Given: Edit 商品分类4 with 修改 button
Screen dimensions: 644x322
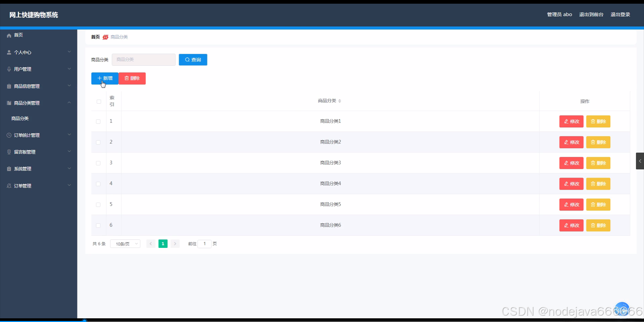Looking at the screenshot, I should (x=572, y=184).
